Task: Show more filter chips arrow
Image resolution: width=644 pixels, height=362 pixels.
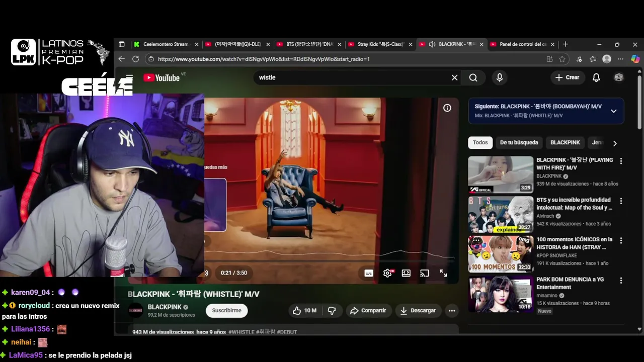Action: click(x=615, y=143)
